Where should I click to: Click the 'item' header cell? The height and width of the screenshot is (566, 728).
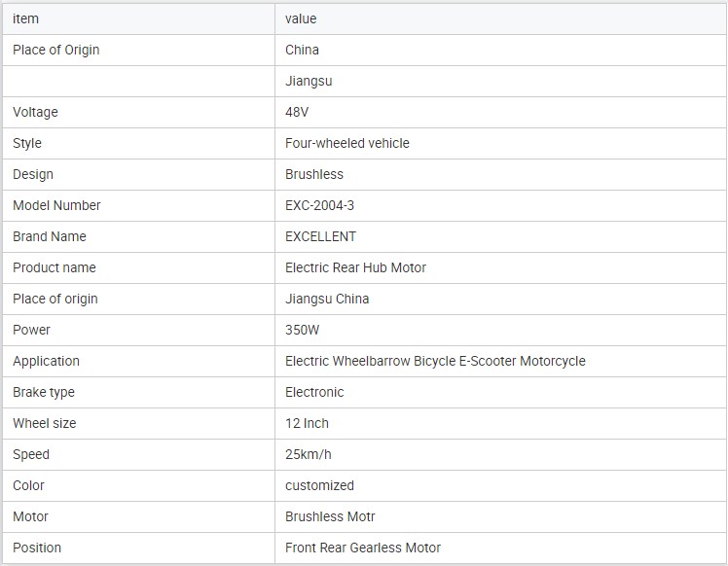tap(26, 18)
